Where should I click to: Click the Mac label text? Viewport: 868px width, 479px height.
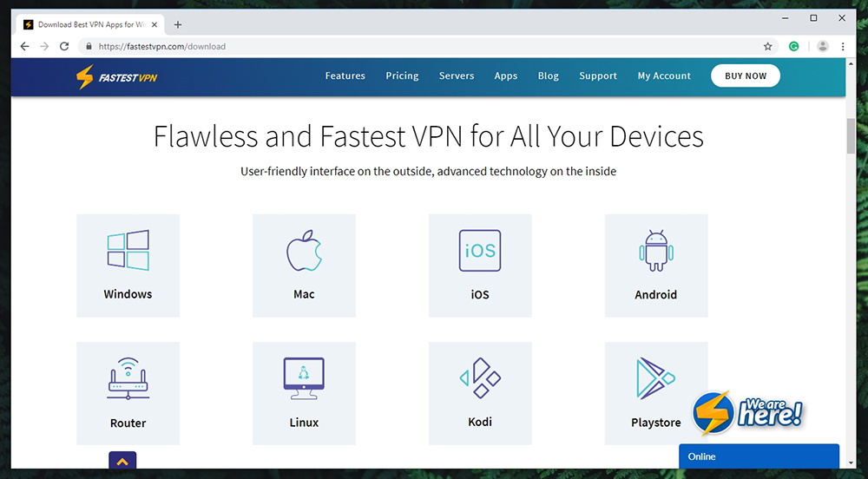[304, 295]
